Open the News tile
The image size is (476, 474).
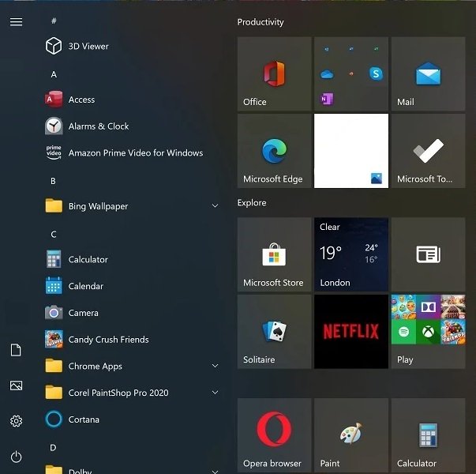coord(428,254)
